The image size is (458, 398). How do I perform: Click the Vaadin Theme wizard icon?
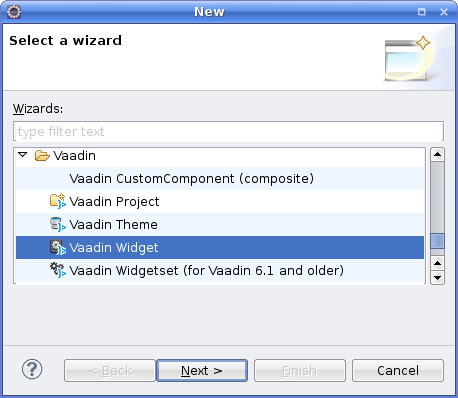(x=58, y=224)
